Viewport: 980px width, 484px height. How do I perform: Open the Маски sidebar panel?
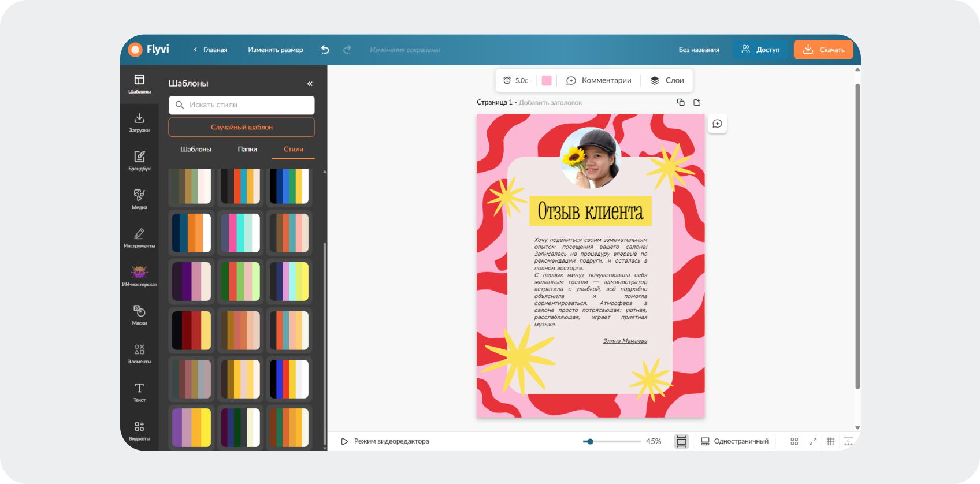139,315
